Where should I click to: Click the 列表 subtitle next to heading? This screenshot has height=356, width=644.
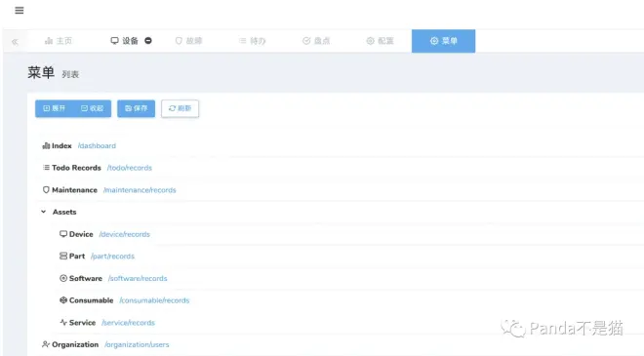(70, 74)
